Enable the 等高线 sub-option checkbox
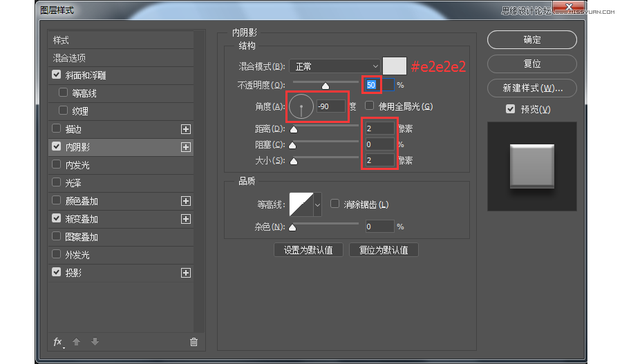Screen dimensions: 622x364 pos(63,93)
